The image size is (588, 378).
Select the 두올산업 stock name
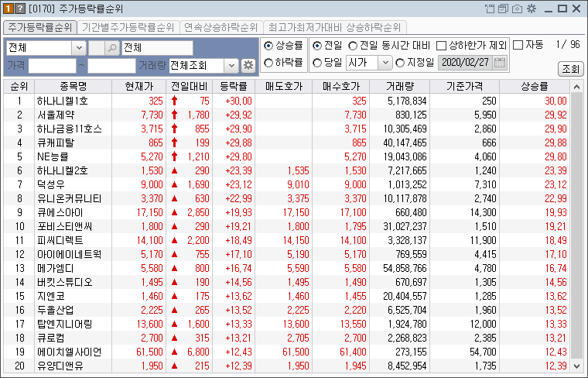click(x=55, y=310)
